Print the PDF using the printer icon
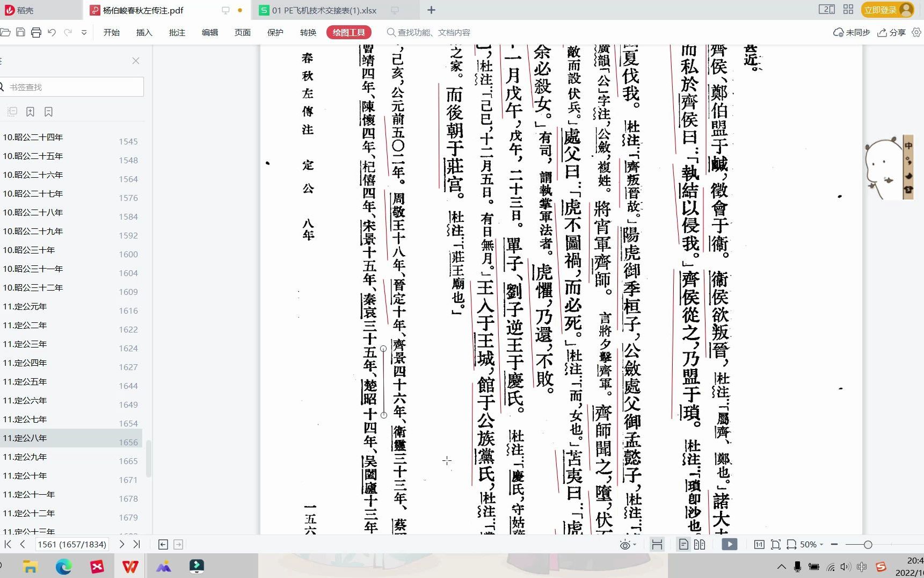924x578 pixels. tap(36, 32)
